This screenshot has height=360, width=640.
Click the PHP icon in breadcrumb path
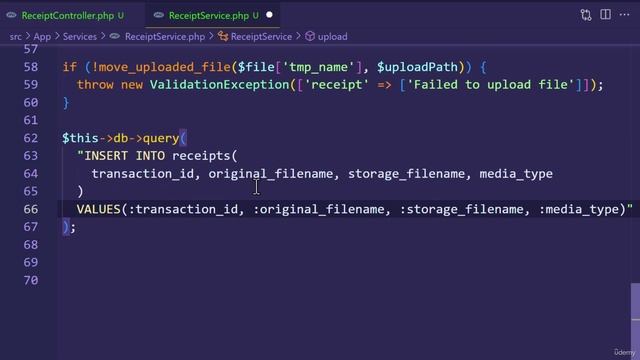115,37
